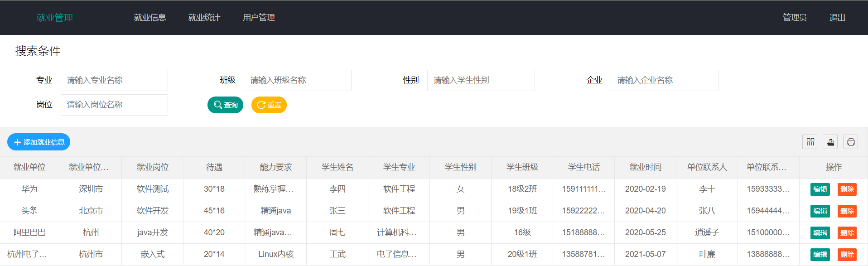Click the 学生专业 column header

tap(399, 167)
